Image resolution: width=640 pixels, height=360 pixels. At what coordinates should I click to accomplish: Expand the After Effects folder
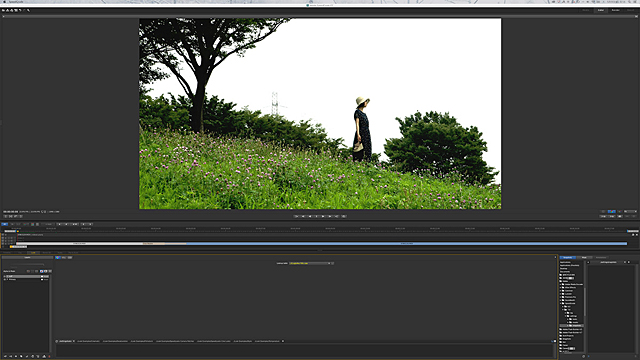(560, 287)
